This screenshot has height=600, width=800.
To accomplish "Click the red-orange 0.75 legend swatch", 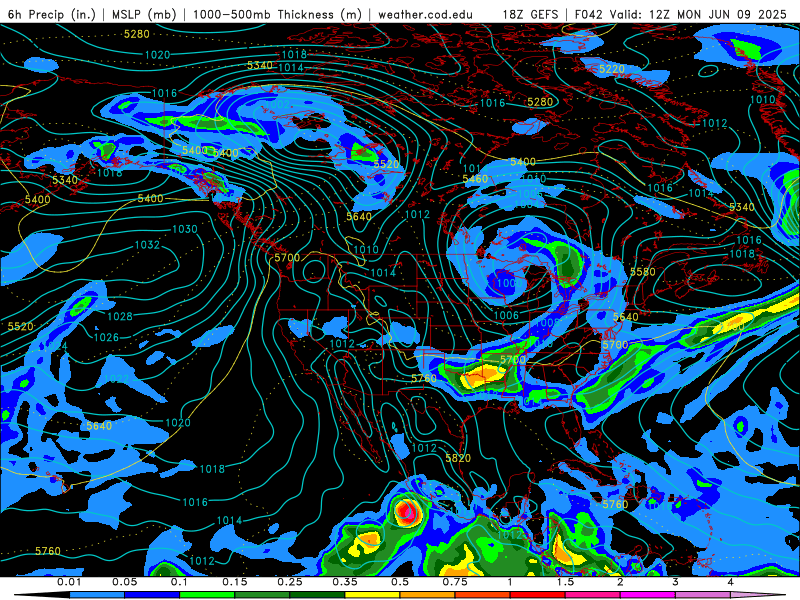I will (x=482, y=595).
